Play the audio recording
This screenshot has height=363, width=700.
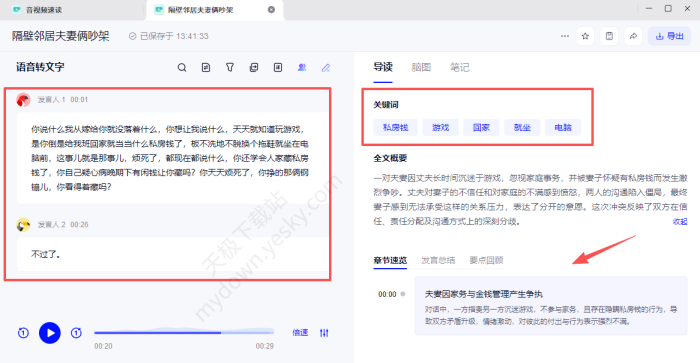coord(50,333)
